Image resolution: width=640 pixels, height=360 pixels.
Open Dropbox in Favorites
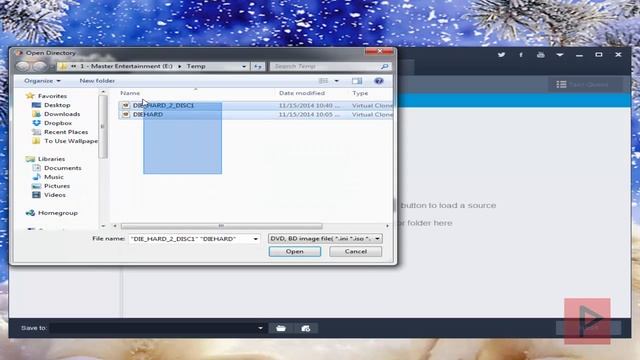[x=58, y=123]
